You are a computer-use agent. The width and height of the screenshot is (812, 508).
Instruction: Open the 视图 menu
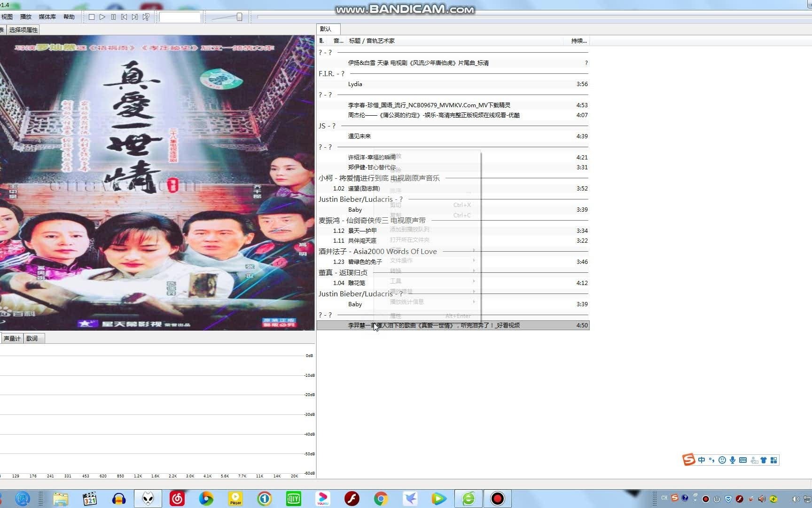7,17
